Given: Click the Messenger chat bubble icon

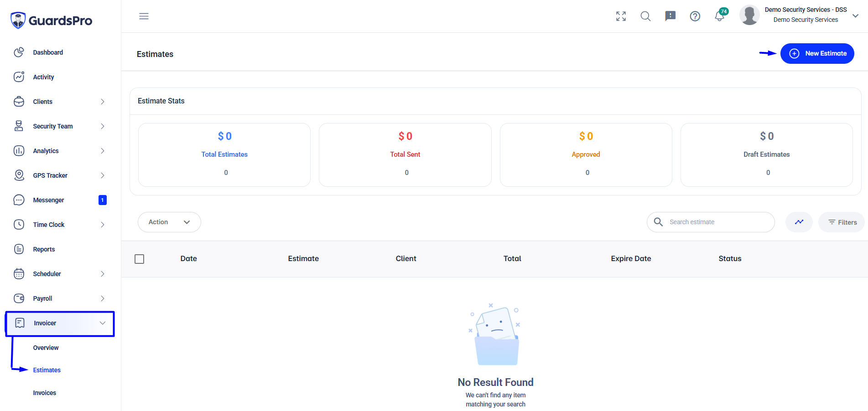Looking at the screenshot, I should pos(19,200).
